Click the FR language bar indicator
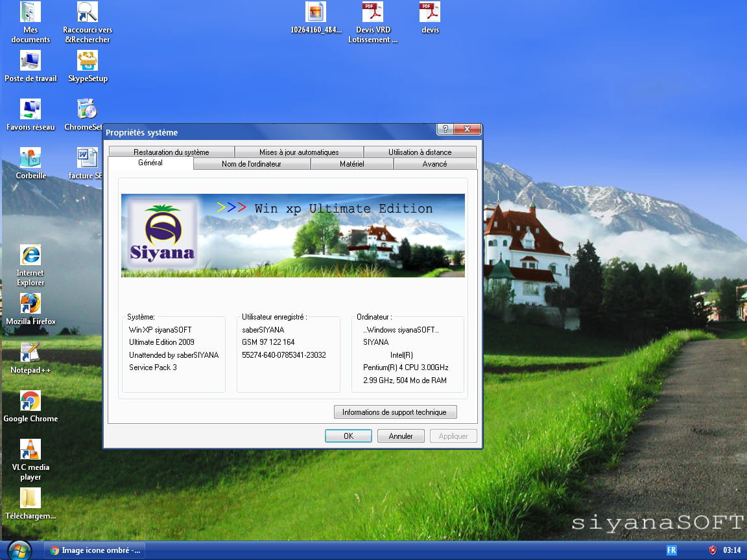This screenshot has width=747, height=560. pyautogui.click(x=671, y=550)
